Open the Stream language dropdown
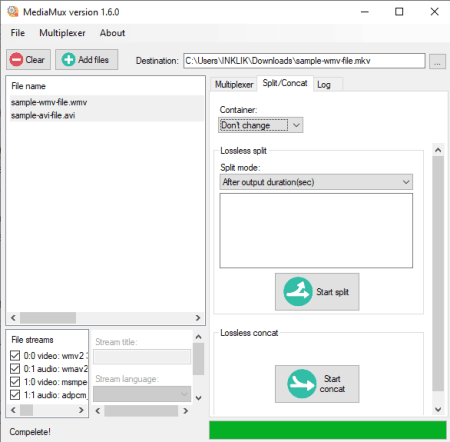 click(x=142, y=394)
